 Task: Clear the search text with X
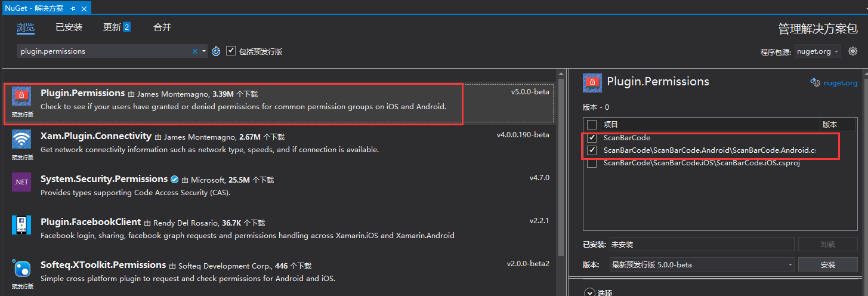pyautogui.click(x=194, y=51)
